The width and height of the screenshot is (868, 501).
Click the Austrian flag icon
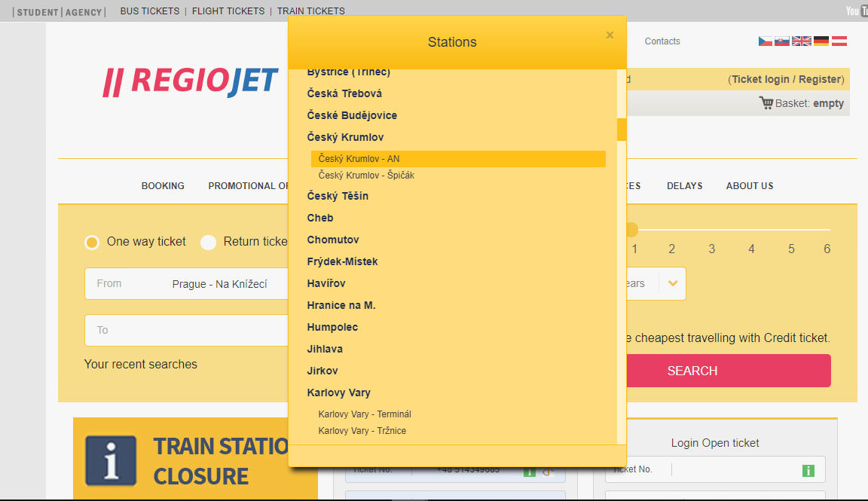(839, 41)
